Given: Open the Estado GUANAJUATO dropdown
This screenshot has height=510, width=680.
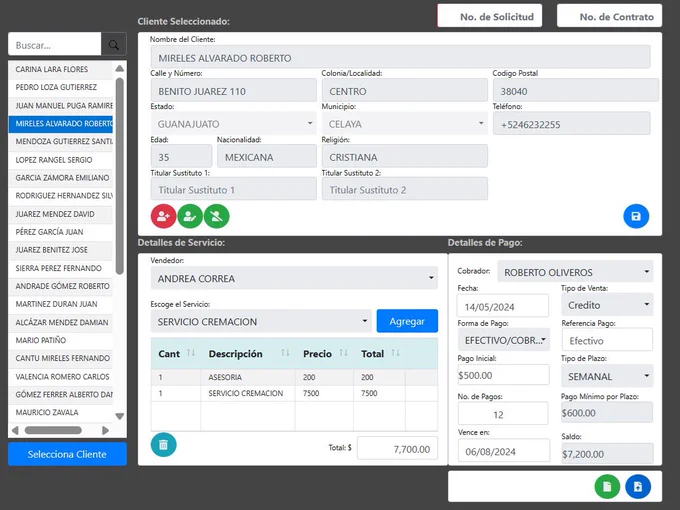Looking at the screenshot, I should click(x=234, y=124).
